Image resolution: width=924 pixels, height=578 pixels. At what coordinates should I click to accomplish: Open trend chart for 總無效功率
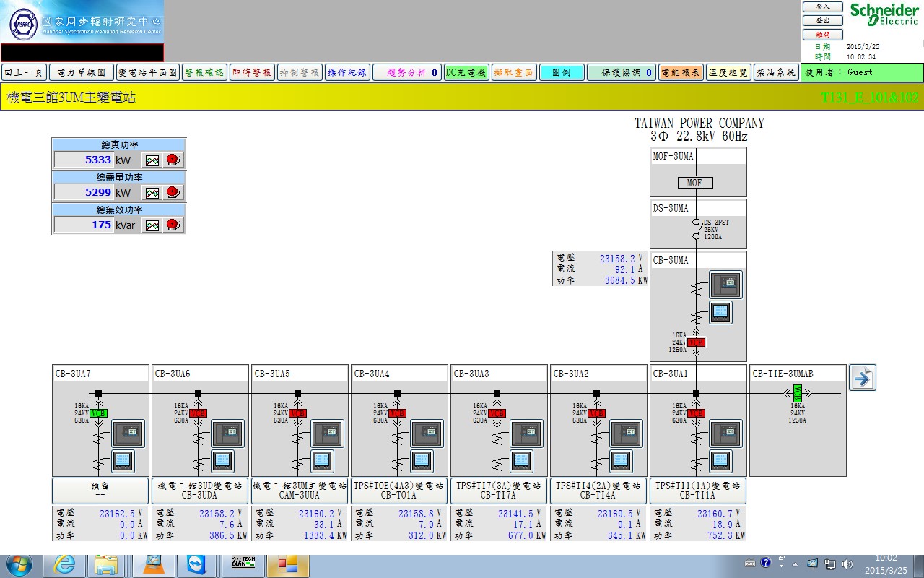(x=152, y=225)
